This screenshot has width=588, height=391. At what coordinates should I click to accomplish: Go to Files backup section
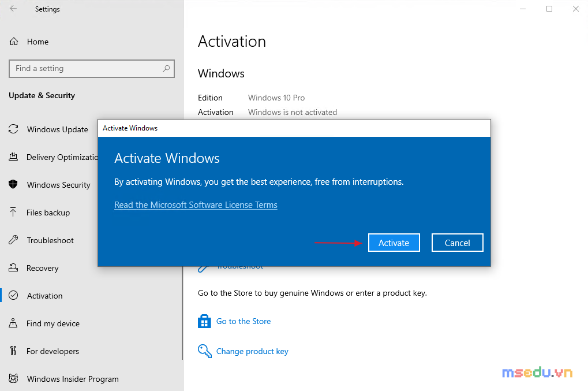pos(48,213)
